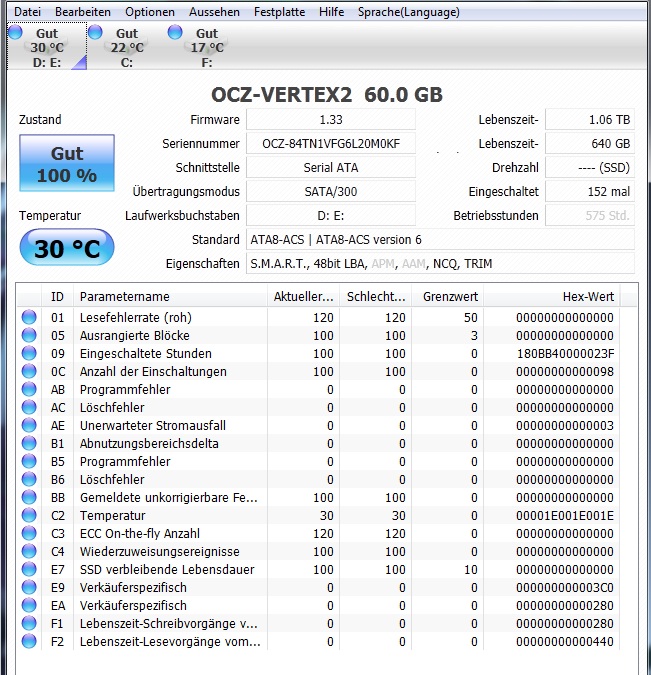Click status icon for Ausrangierte Blöcke row
The image size is (651, 675).
(29, 335)
